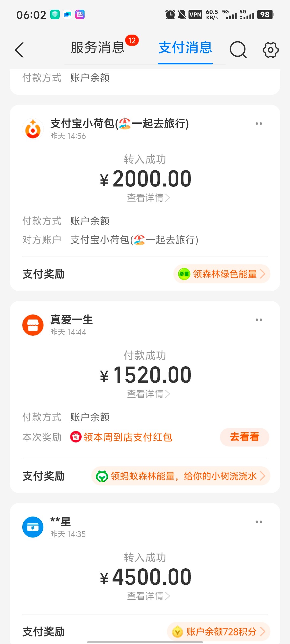
Task: Open more options for **星 message
Action: [x=259, y=522]
